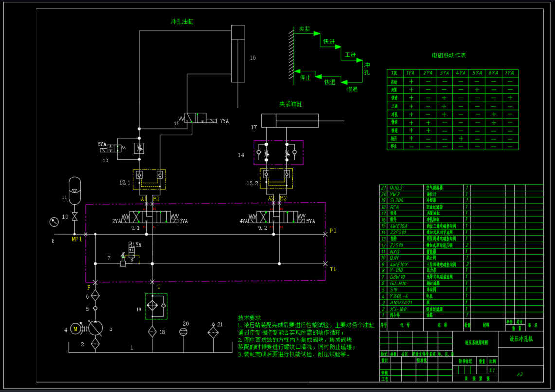Click 'GU-H10' in the parts list
The image size is (555, 392).
click(x=398, y=284)
